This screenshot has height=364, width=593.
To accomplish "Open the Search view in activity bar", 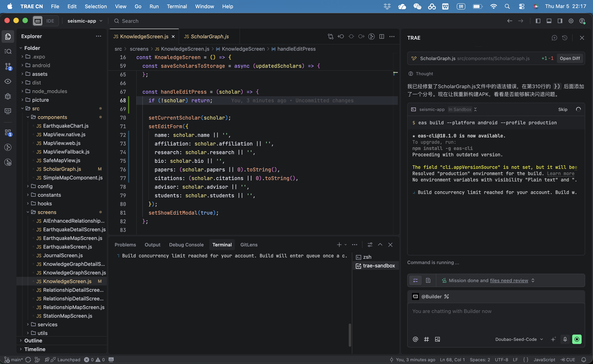I will pos(8,51).
